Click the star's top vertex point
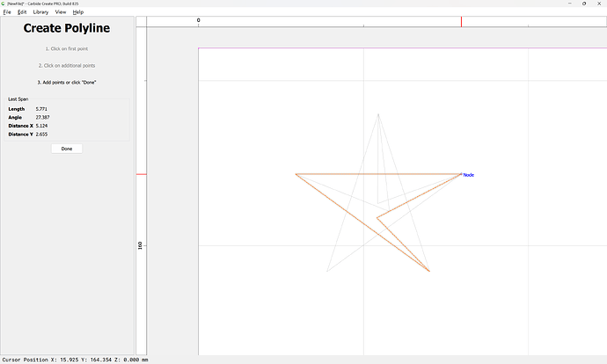Screen dimensions: 607x364 pyautogui.click(x=378, y=113)
